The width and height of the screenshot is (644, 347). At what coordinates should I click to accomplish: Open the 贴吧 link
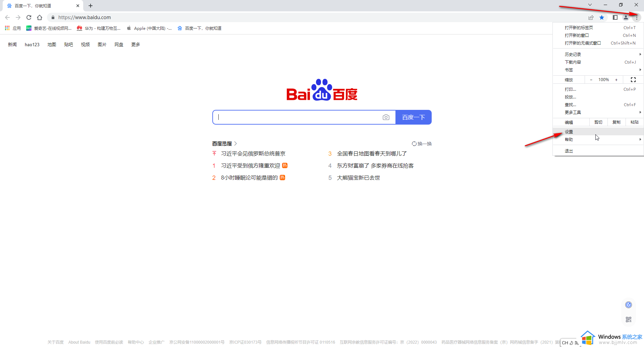click(68, 45)
